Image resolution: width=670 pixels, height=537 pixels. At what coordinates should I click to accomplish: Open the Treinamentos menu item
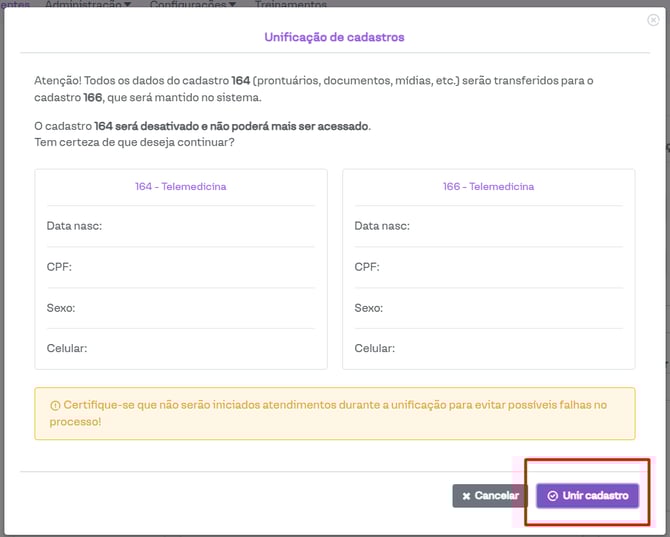(291, 5)
